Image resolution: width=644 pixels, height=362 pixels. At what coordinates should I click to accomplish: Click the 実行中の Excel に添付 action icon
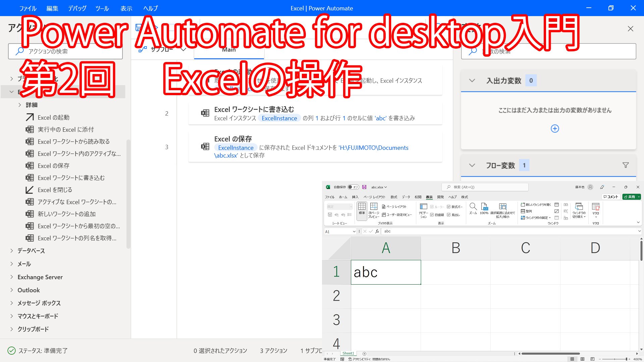30,129
